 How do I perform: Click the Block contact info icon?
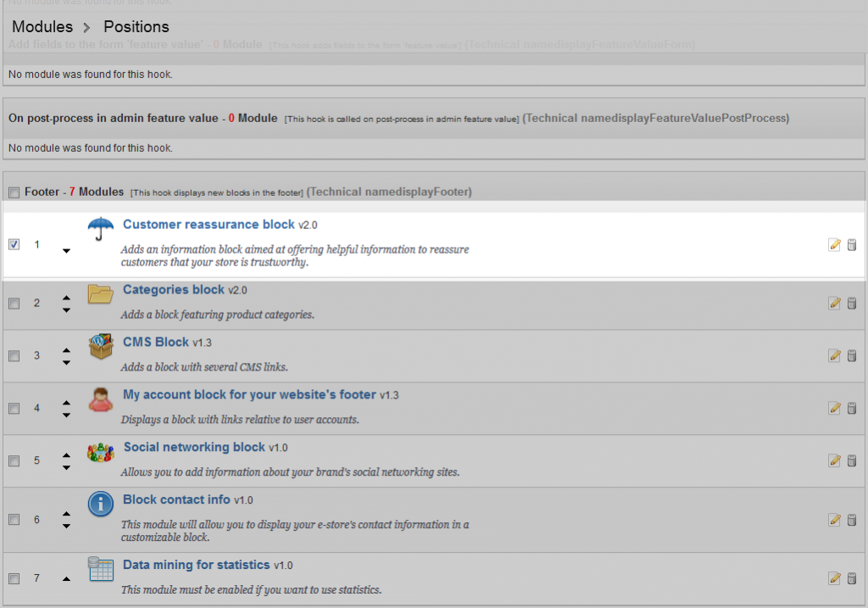(101, 504)
